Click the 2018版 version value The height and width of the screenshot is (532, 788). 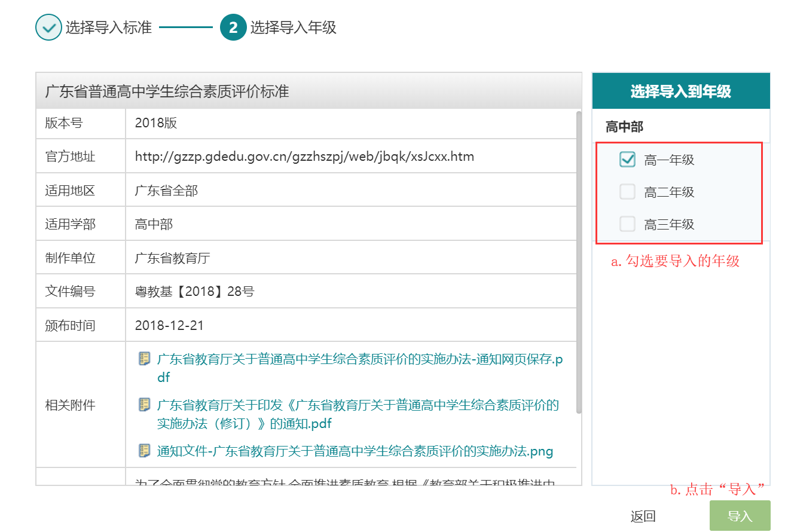pos(156,123)
